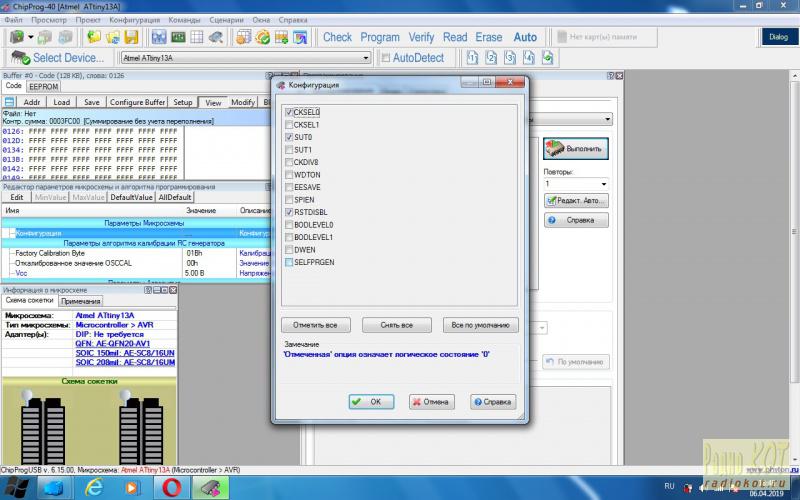Click the QFN: AE-QFN20-AV1 adapter link
Image resolution: width=800 pixels, height=500 pixels.
(113, 344)
